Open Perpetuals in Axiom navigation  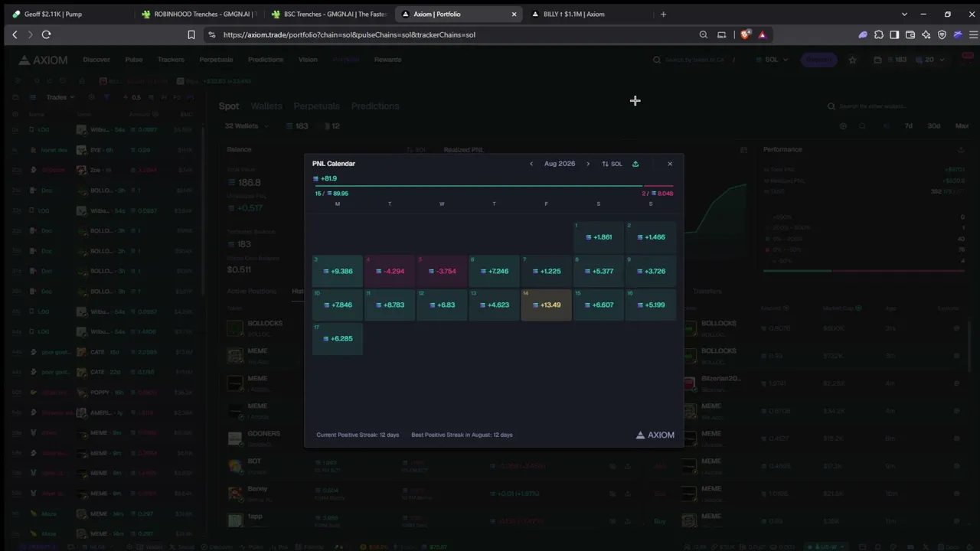coord(216,60)
